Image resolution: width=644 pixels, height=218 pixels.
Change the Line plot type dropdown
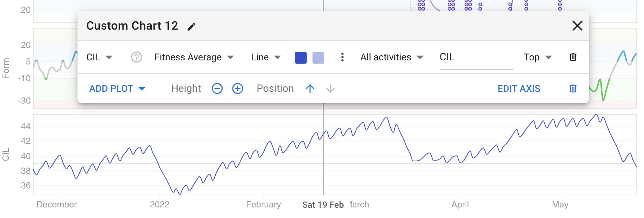pyautogui.click(x=266, y=57)
